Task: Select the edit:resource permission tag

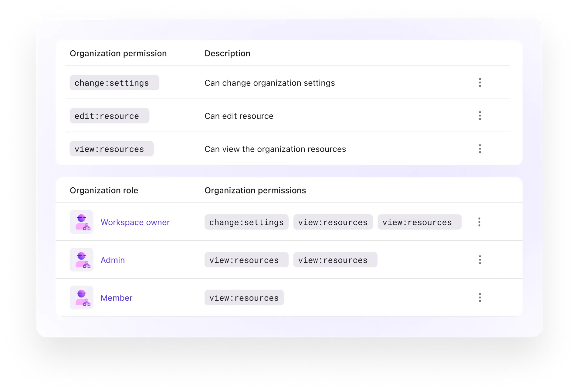Action: click(109, 116)
